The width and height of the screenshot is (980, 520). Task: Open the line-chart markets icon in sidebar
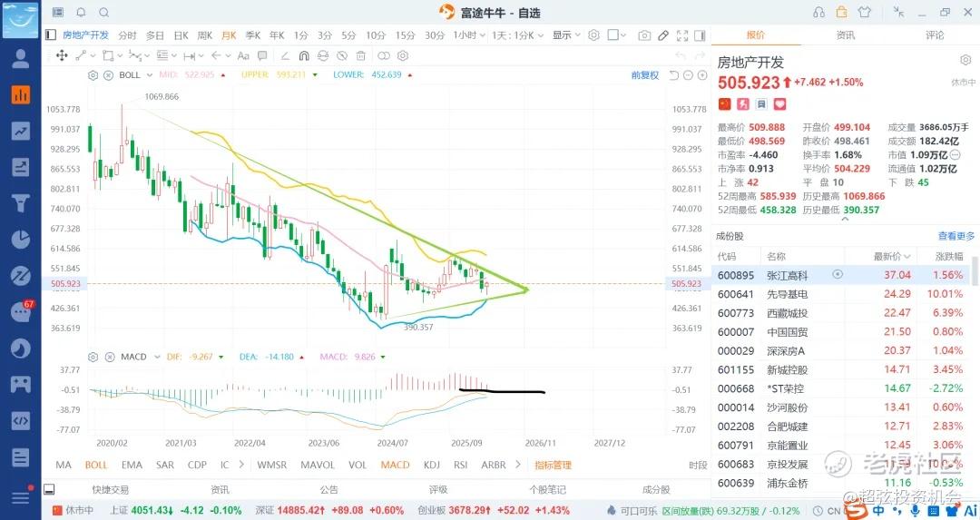(21, 131)
